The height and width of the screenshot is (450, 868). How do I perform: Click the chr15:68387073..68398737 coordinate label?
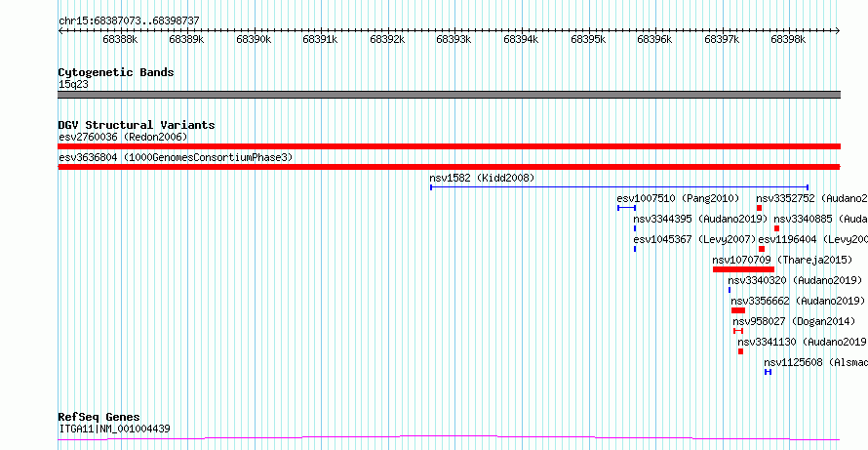(129, 21)
